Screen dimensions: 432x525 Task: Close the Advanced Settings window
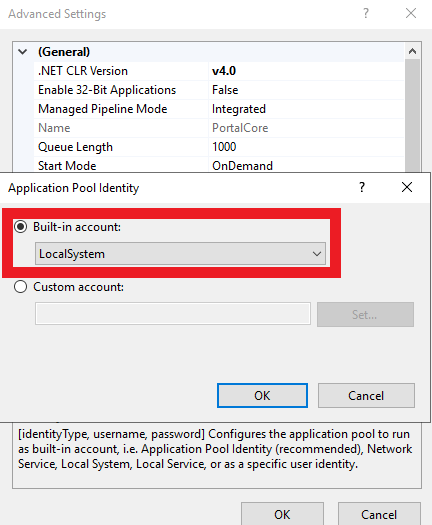click(411, 13)
